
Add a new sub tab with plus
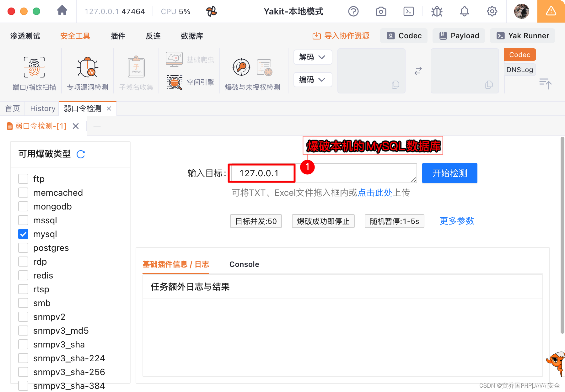97,126
